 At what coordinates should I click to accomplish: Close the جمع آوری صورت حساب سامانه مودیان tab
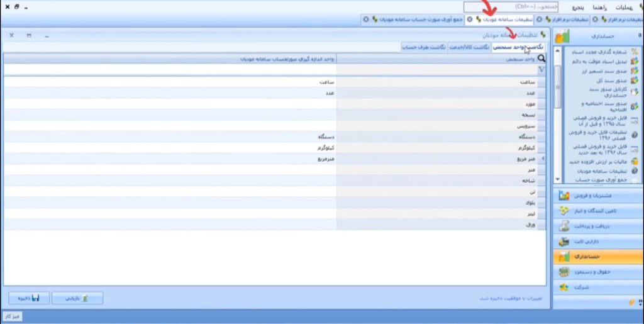pos(367,20)
